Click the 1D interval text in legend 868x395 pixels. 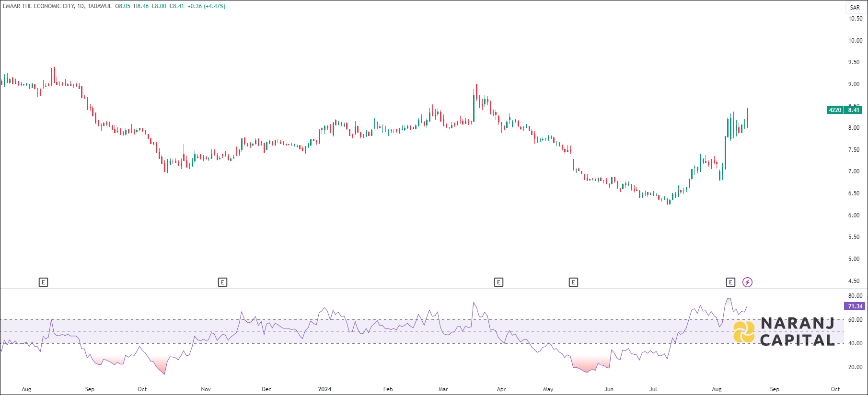(81, 6)
